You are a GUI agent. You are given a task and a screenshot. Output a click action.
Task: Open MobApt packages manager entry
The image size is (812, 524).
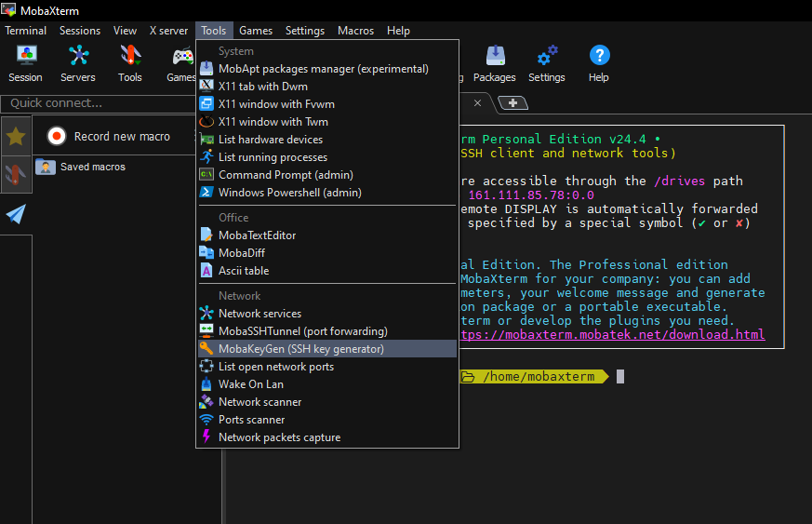[x=327, y=69]
